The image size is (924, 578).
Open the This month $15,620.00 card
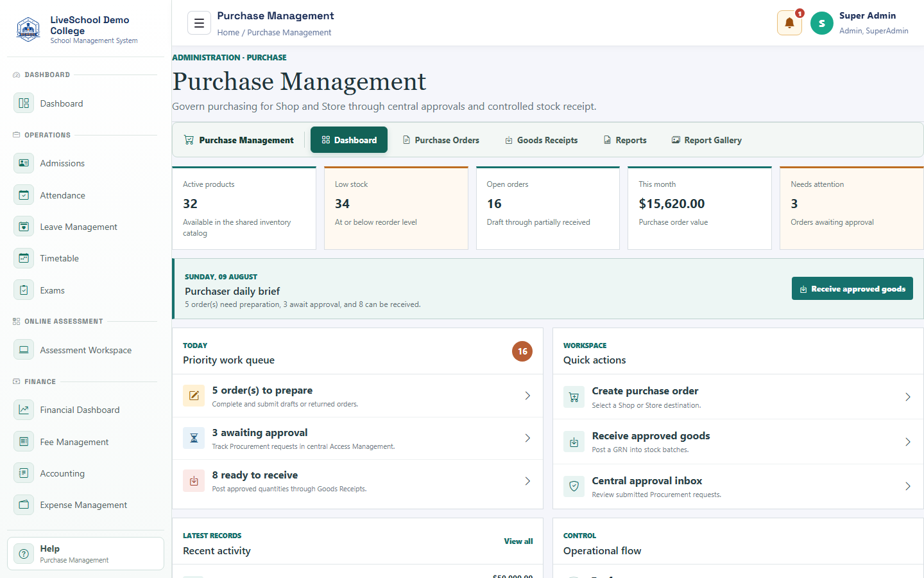(x=699, y=208)
